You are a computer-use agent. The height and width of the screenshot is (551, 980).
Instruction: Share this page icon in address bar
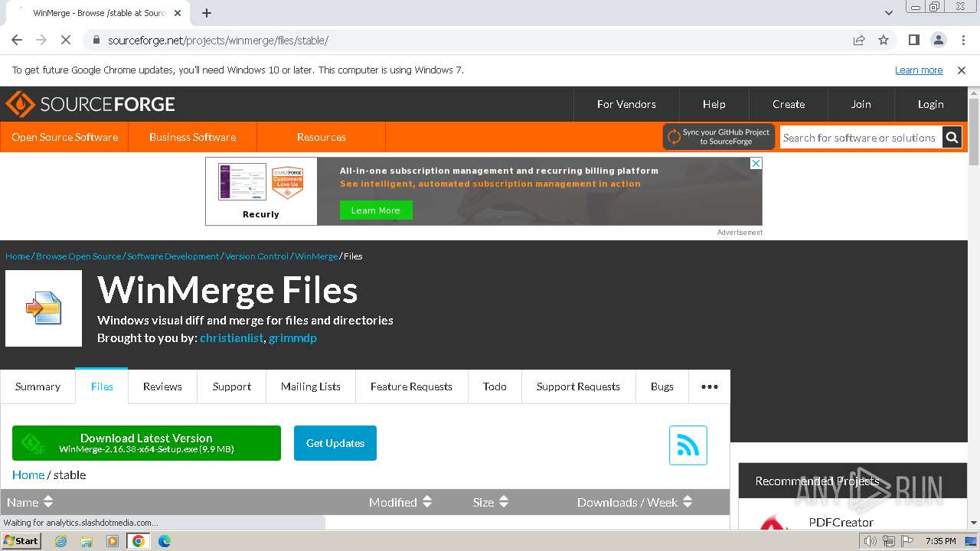click(859, 40)
